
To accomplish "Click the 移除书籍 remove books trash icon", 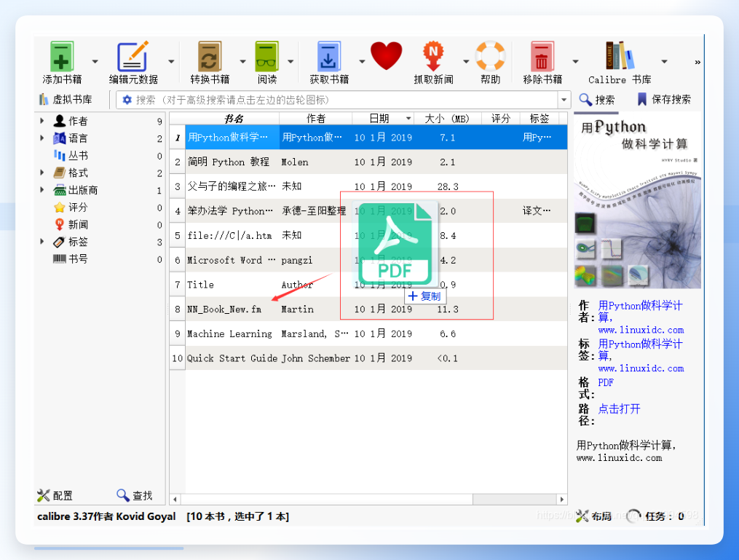I will [x=542, y=57].
